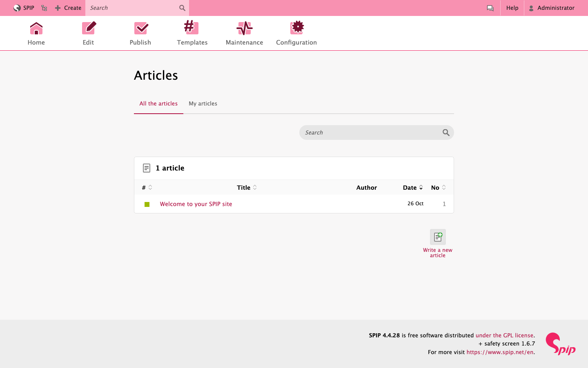Click the SPIP site name in top bar
Viewport: 588px width, 368px height.
point(29,8)
